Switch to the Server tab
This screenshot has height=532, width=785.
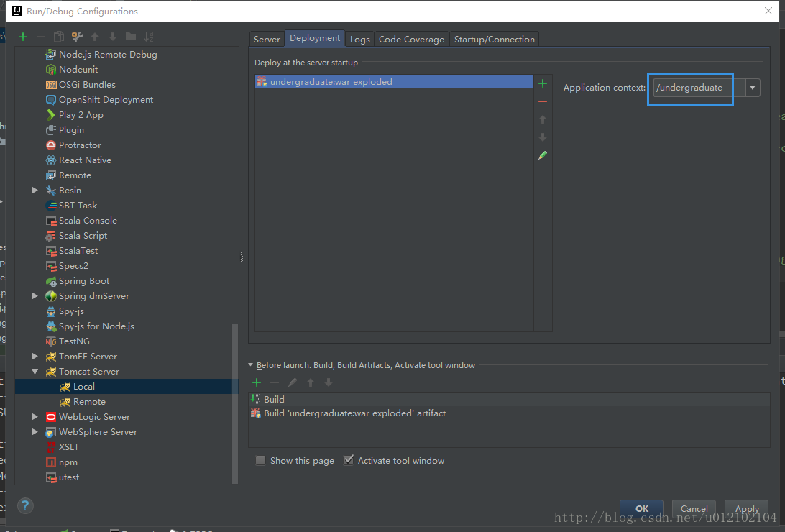tap(267, 39)
